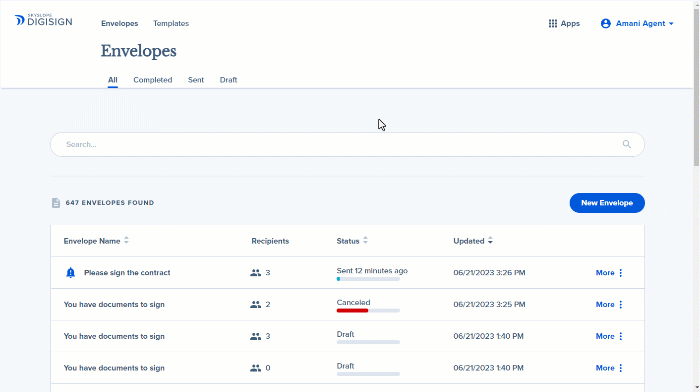Click Sent 12 minutes ago status text
The image size is (700, 392).
(x=372, y=271)
